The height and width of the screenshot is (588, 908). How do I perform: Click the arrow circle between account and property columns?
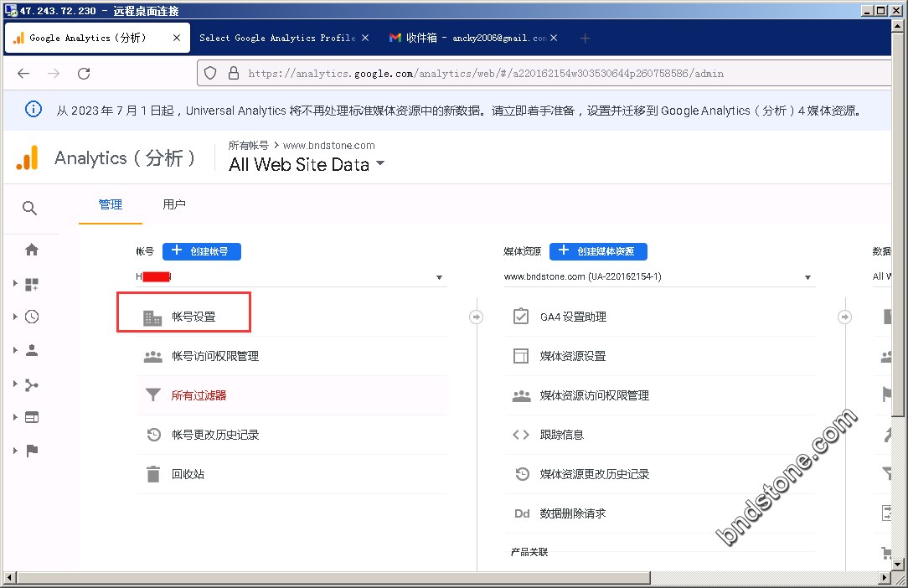[476, 317]
